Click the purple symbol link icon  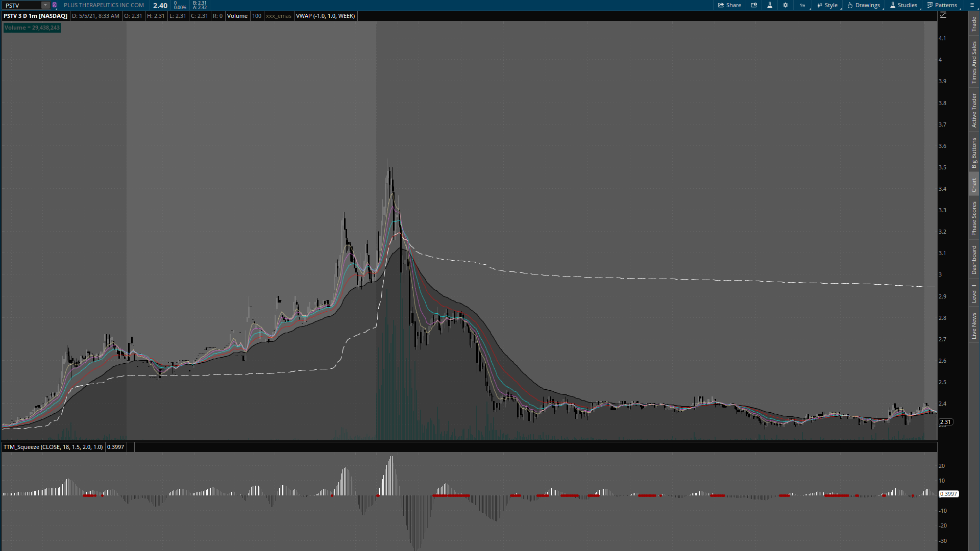[55, 5]
